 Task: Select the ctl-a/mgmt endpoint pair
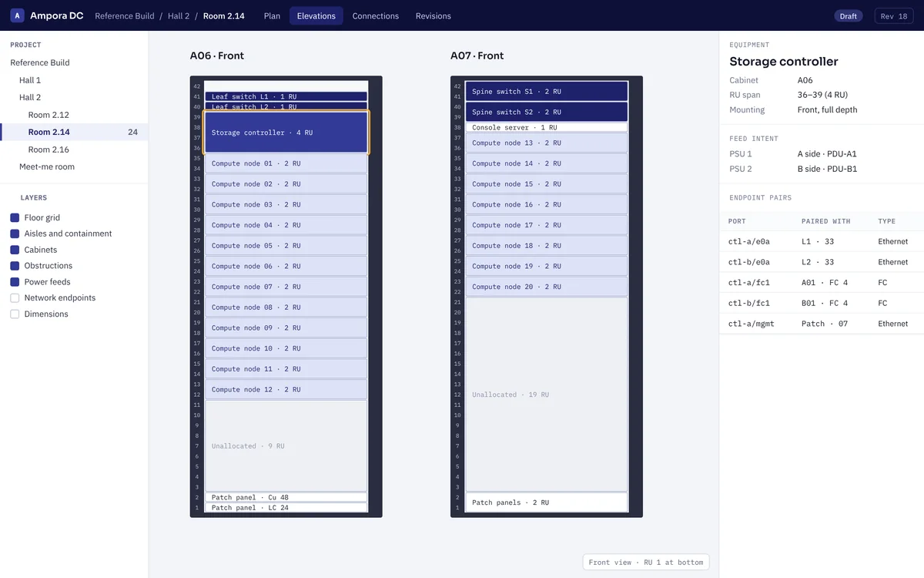coord(822,324)
